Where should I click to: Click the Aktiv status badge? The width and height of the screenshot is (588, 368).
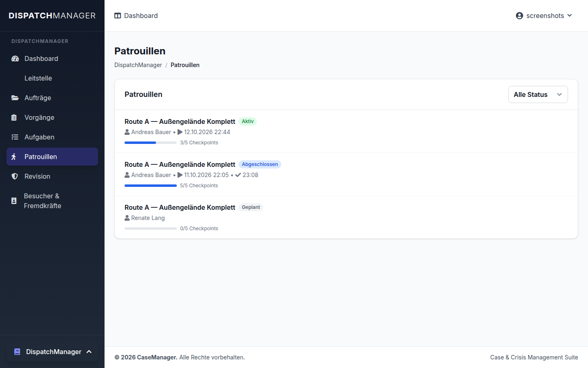[247, 121]
